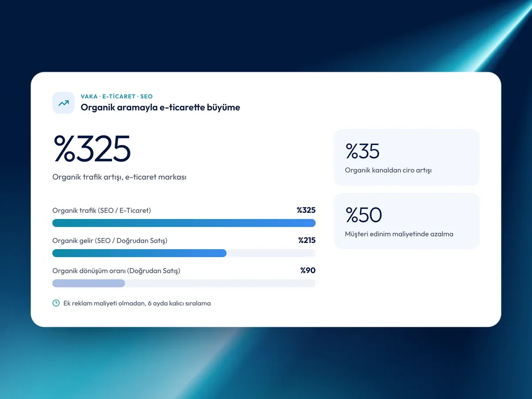Click heading 'Organik aramayla e-ticarette büyüme'
Viewport: 532px width, 399px height.
160,107
